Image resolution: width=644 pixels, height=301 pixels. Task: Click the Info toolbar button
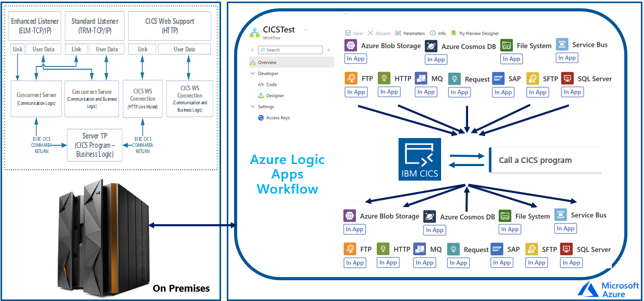pos(437,33)
